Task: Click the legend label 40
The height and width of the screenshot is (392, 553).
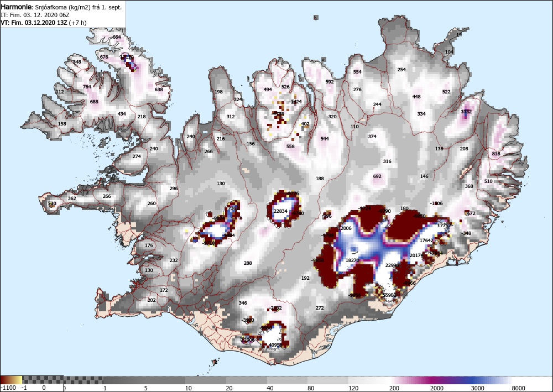Action: 270,388
